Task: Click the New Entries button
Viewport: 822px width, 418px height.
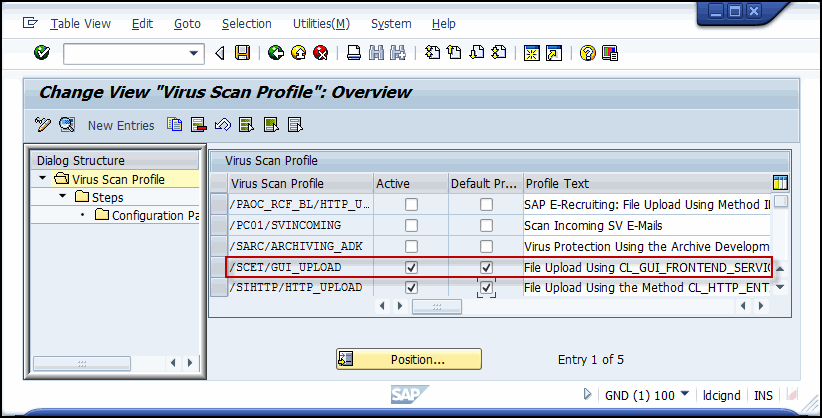Action: point(121,125)
